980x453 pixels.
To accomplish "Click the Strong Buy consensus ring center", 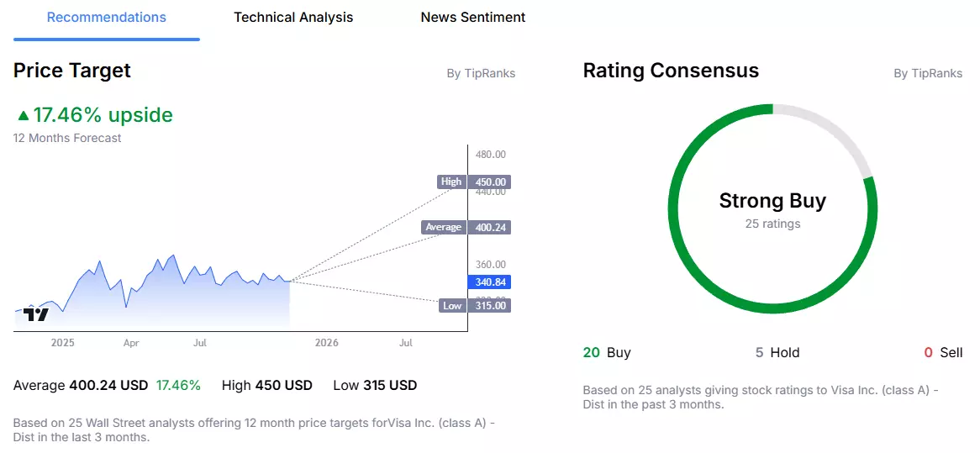I will pyautogui.click(x=772, y=209).
